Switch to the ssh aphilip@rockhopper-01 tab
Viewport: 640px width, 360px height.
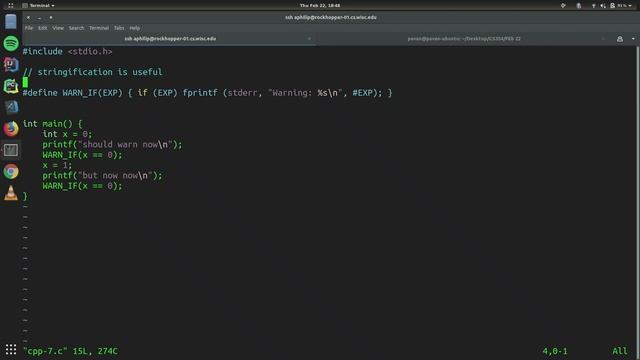click(170, 39)
